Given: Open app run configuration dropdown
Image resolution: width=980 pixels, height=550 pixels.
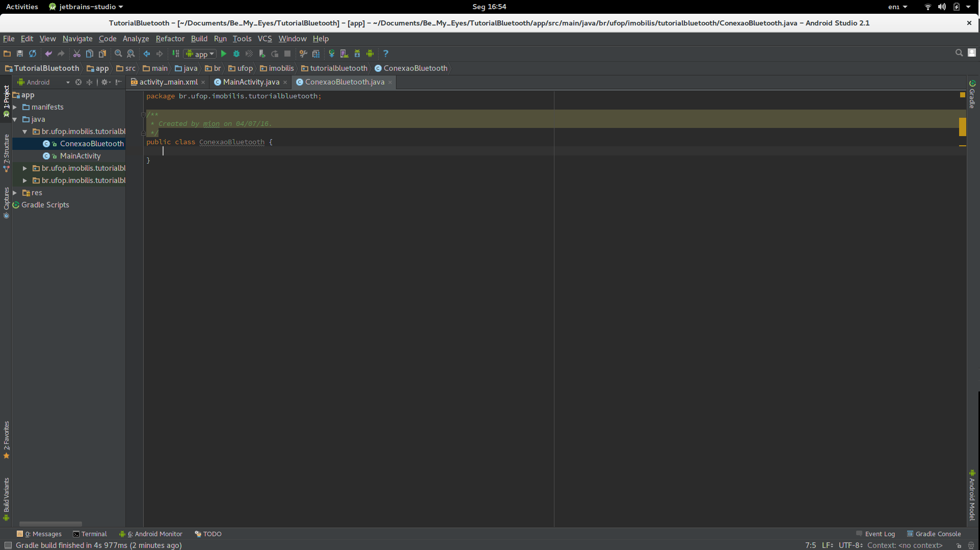Looking at the screenshot, I should point(201,54).
